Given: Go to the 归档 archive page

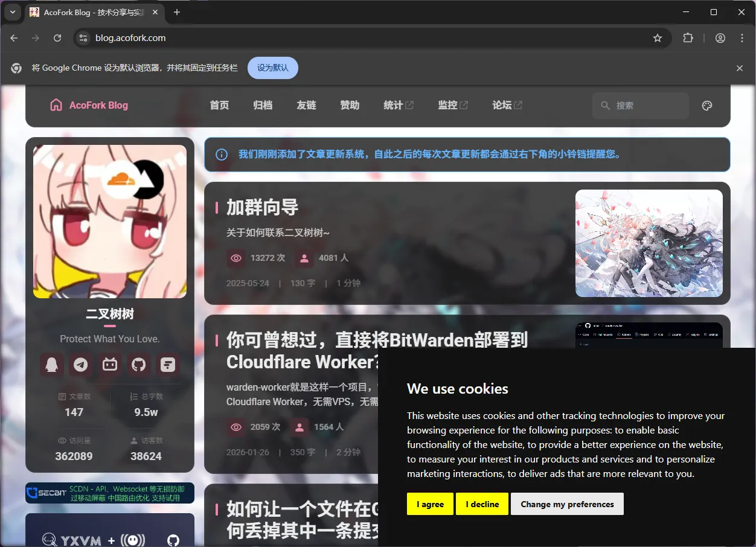Looking at the screenshot, I should pos(263,105).
